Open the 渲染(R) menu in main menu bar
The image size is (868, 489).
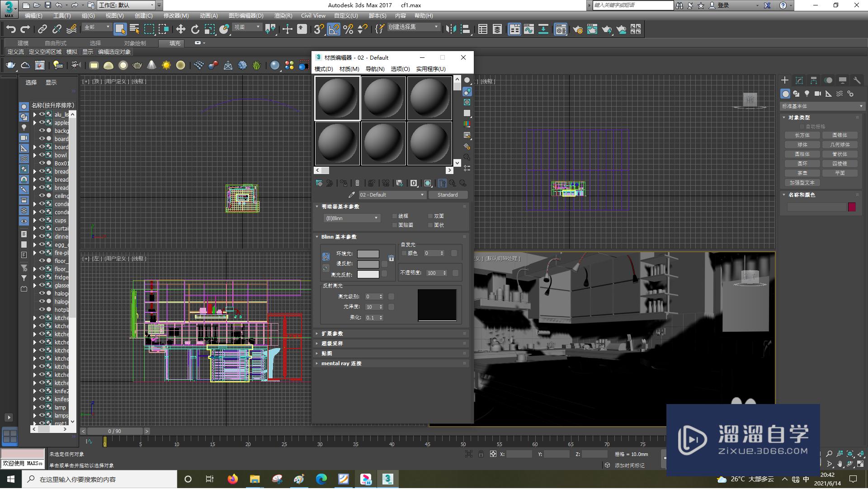coord(283,16)
